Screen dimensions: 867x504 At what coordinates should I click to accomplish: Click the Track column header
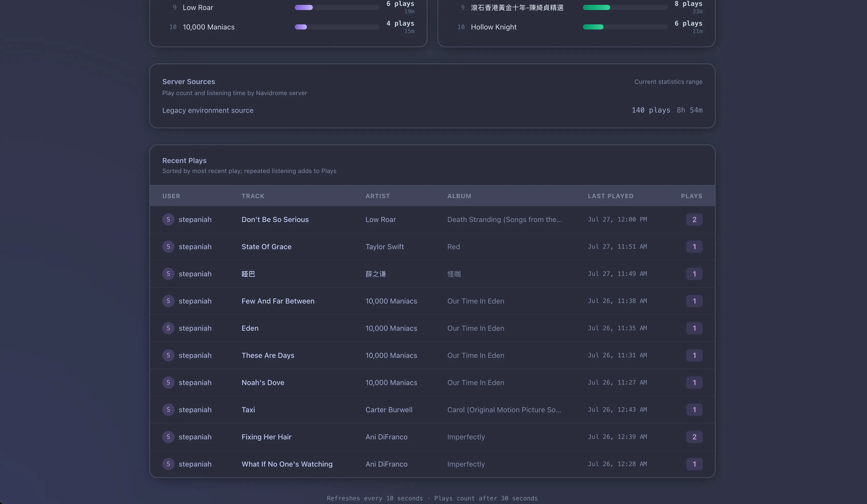(253, 196)
